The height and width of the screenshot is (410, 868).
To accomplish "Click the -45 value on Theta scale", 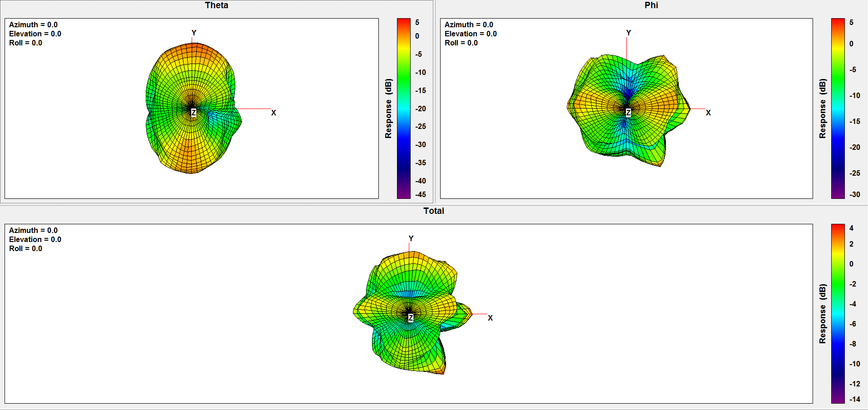I will click(421, 195).
